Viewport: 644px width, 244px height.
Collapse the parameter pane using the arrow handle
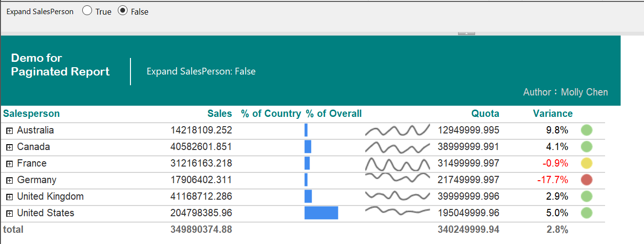point(466,33)
